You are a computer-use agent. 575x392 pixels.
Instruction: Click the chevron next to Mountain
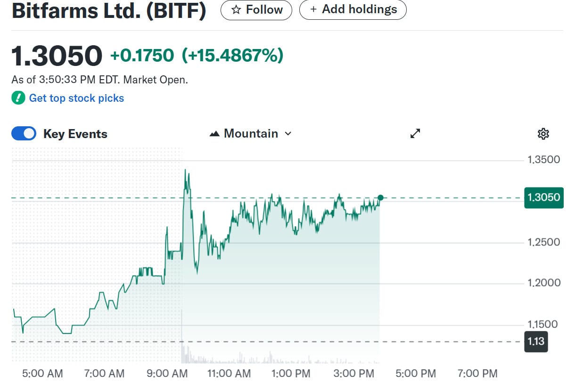[x=288, y=134]
